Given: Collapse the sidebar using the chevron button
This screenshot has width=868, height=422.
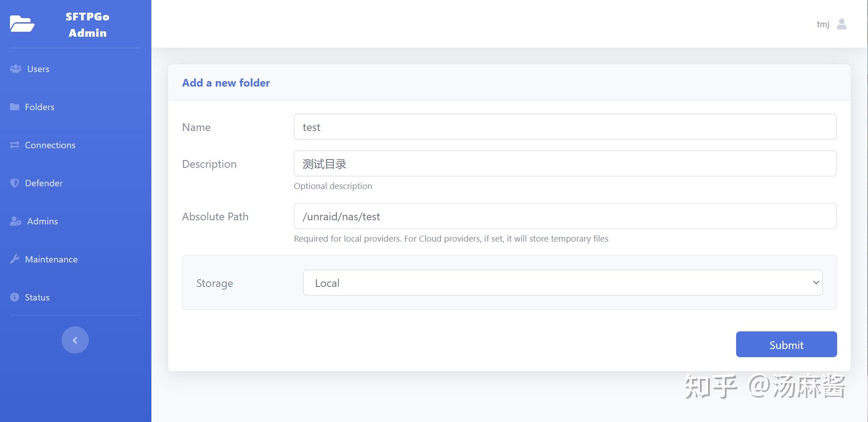Looking at the screenshot, I should 75,340.
